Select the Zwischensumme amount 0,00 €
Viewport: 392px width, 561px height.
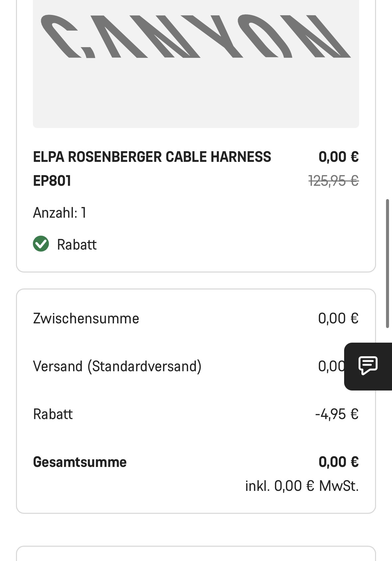[x=338, y=318]
